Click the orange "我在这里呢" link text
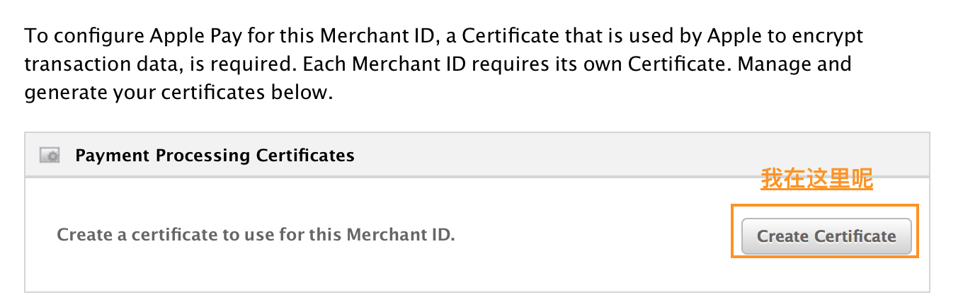 [816, 179]
